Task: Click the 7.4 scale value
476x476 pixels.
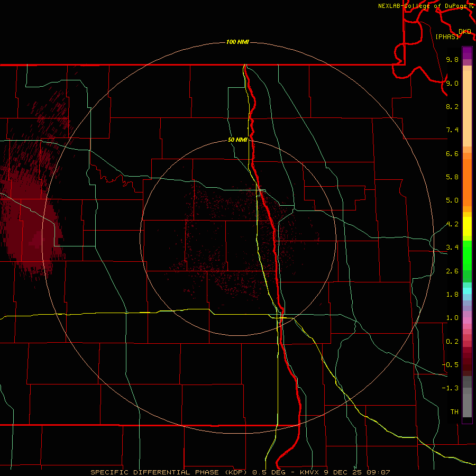Action: pyautogui.click(x=452, y=130)
